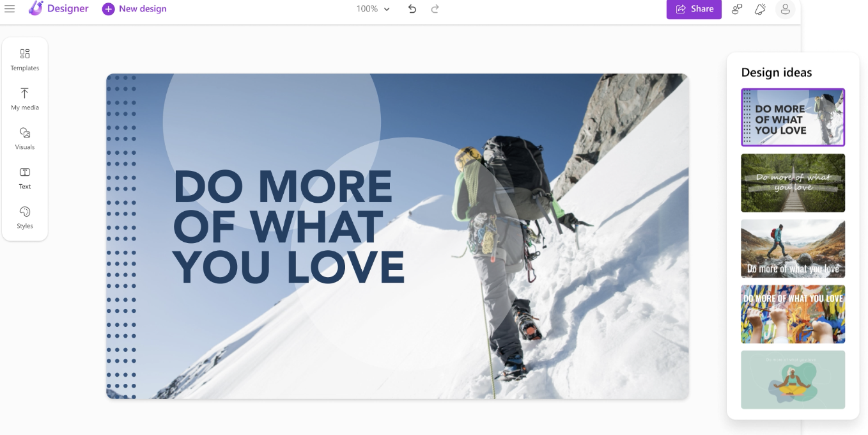Select the forest bridge design idea
The width and height of the screenshot is (868, 435).
793,183
